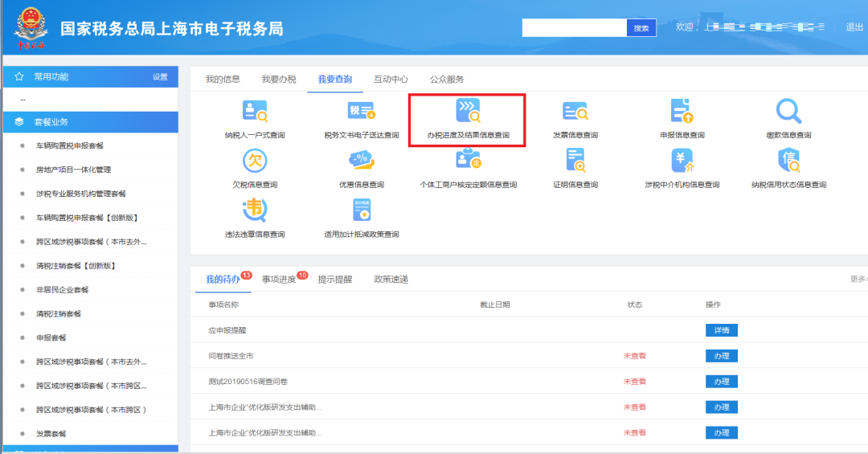Open 违法违章信息查询 icon
Screen dimensions: 868x454
click(x=255, y=210)
